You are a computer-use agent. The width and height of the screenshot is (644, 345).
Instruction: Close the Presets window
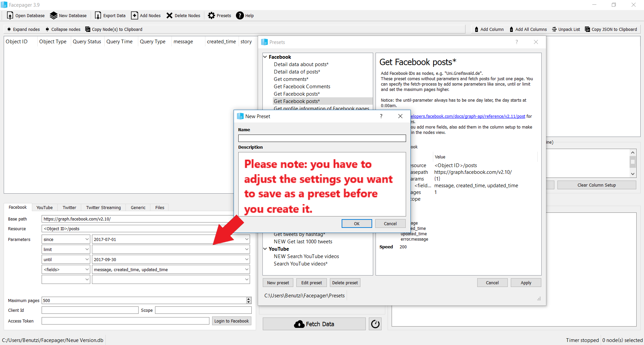click(536, 42)
